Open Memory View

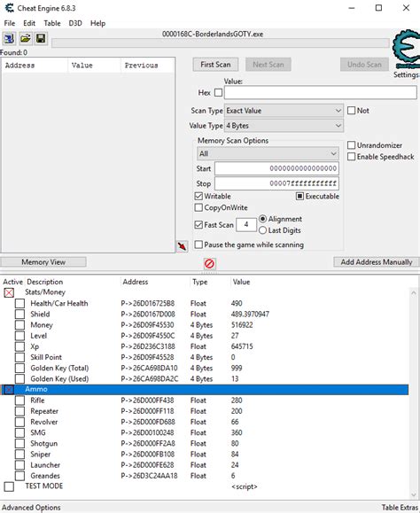click(43, 262)
